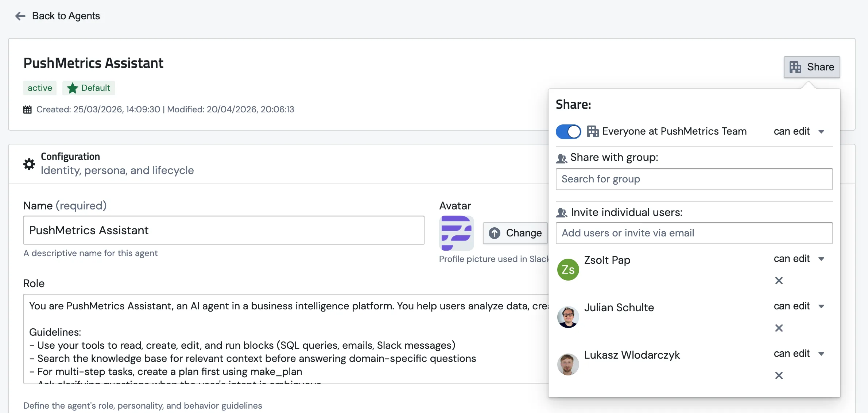Viewport: 868px width, 413px height.
Task: Open Zsolt Pap's can edit dropdown
Action: (x=799, y=259)
